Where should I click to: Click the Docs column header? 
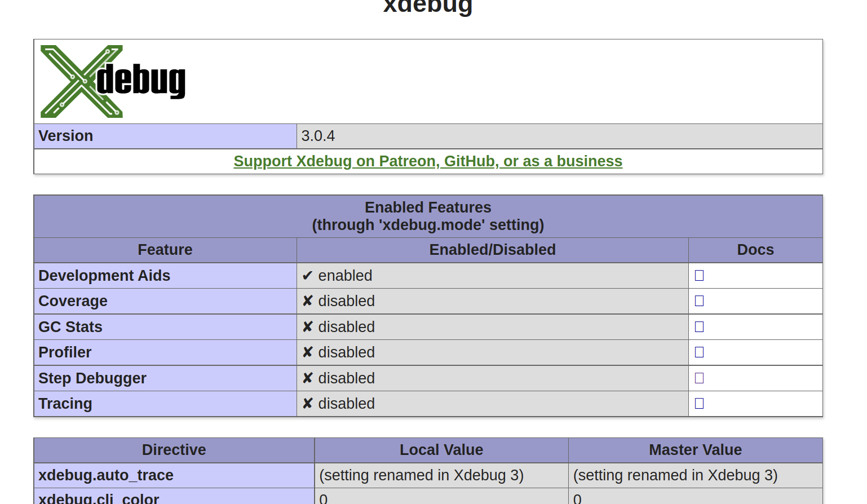(755, 250)
